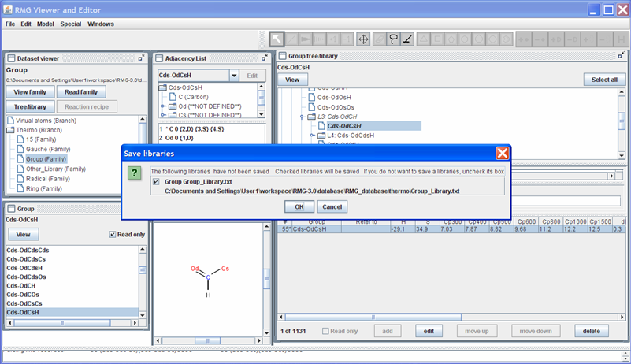This screenshot has height=364, width=631.
Task: Click the -1 charge tool
Action: tap(347, 39)
